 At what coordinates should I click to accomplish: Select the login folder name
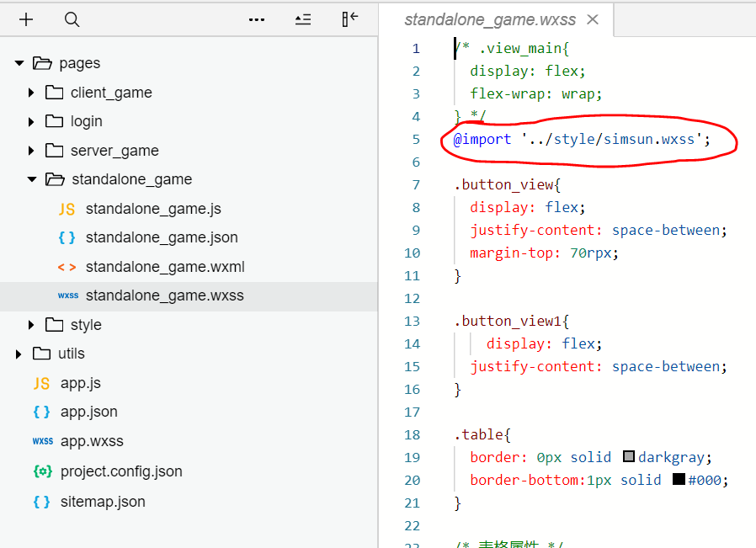(87, 122)
